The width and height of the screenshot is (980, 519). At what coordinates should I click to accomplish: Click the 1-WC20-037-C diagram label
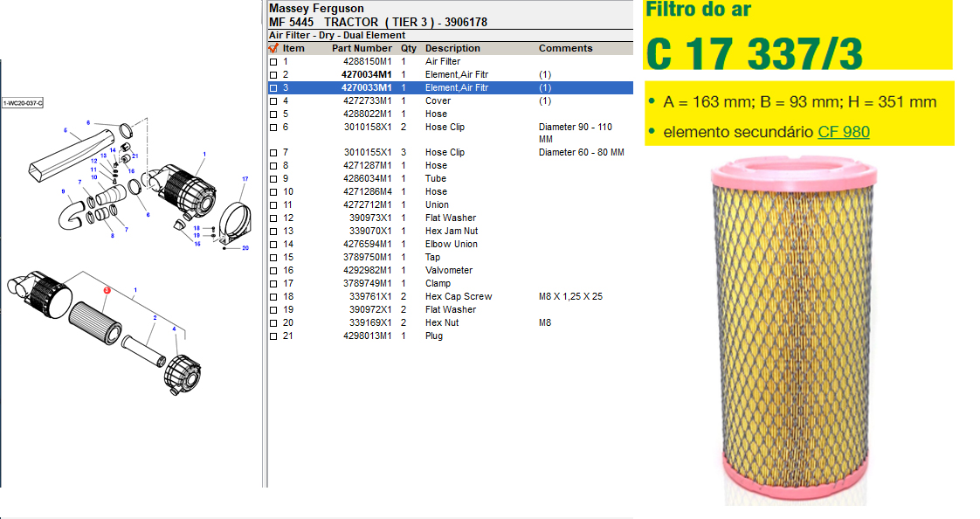23,103
